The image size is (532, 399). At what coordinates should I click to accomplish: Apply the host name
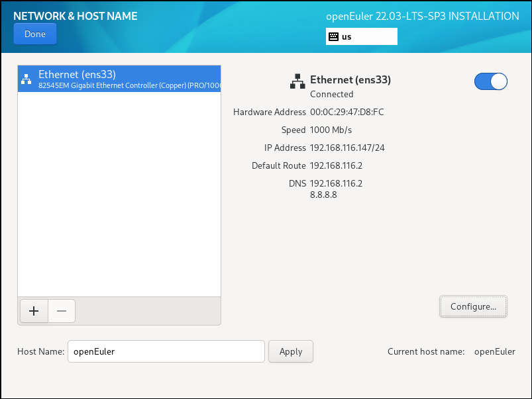coord(291,351)
